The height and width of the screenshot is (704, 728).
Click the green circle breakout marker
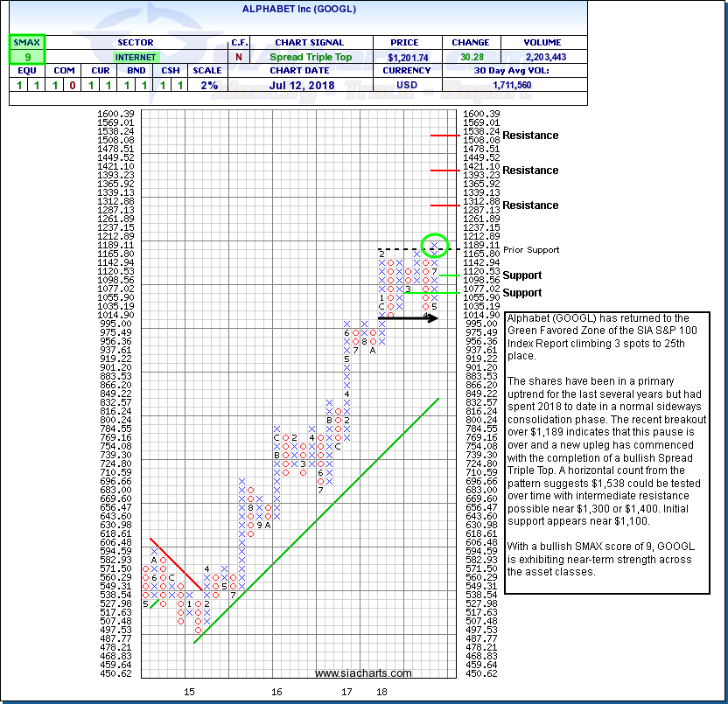(x=433, y=246)
